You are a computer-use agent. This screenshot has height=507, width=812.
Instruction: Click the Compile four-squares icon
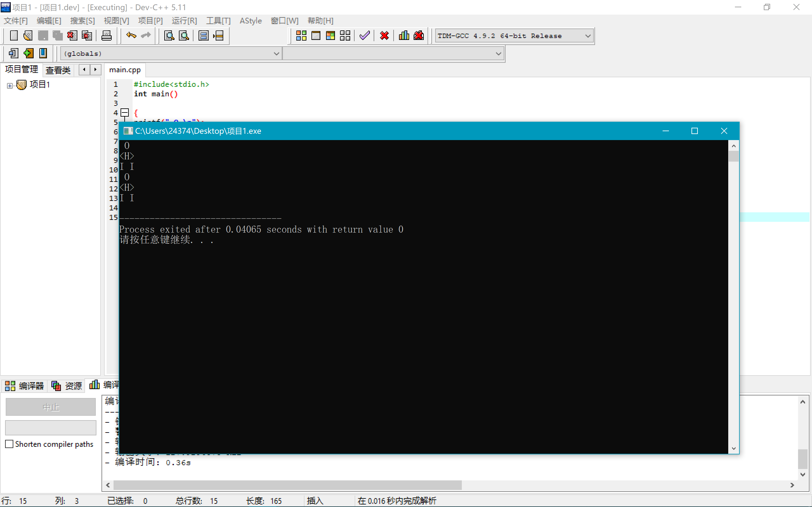point(301,35)
